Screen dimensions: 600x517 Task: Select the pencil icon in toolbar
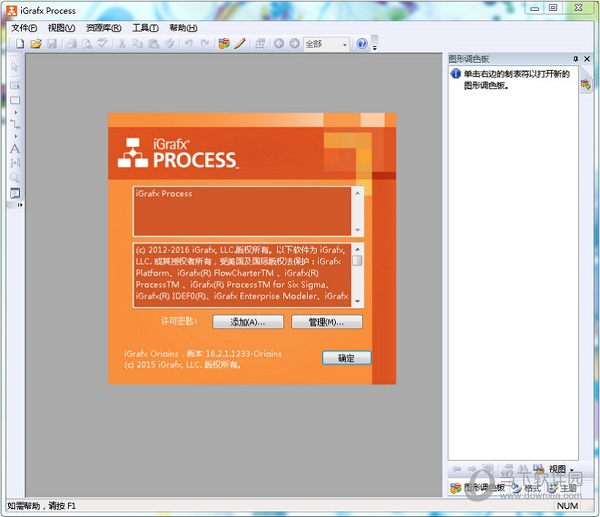coord(240,44)
